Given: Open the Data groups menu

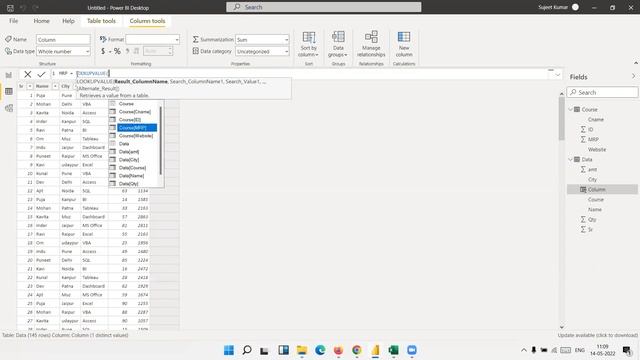Looking at the screenshot, I should point(338,44).
